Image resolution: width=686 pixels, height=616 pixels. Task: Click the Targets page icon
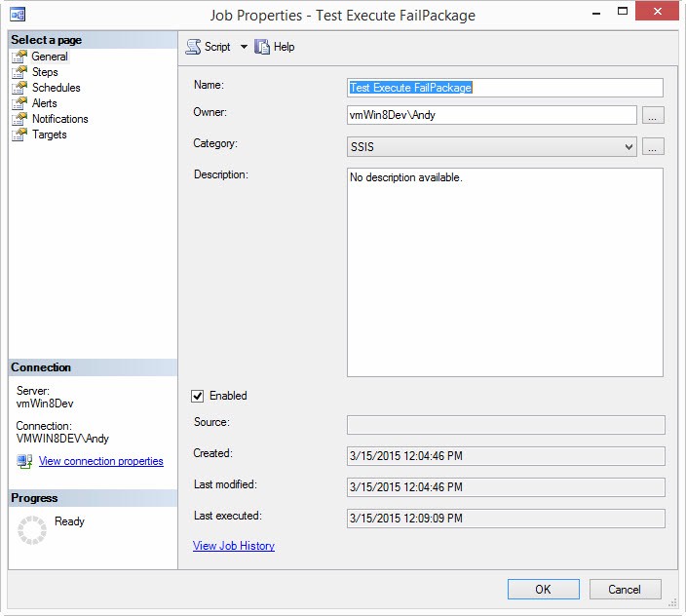click(x=19, y=135)
